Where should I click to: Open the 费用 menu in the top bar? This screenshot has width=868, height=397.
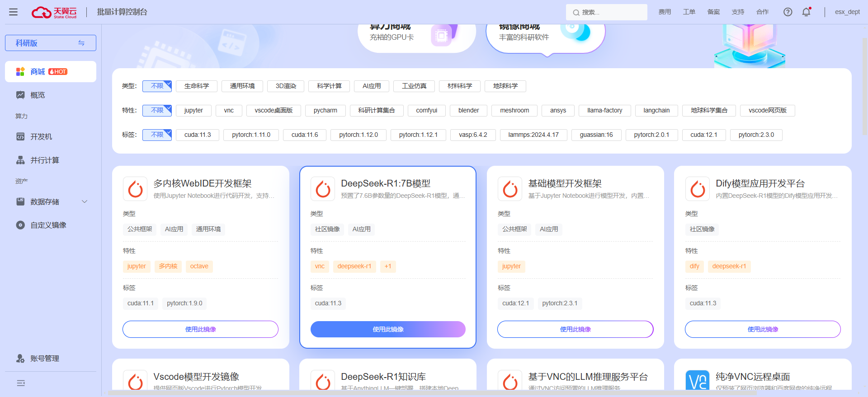click(665, 12)
